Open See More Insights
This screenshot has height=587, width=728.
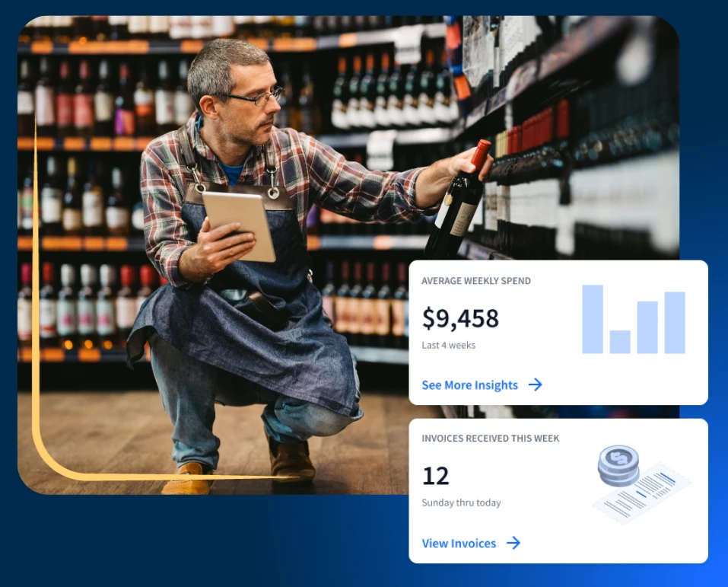pos(469,385)
